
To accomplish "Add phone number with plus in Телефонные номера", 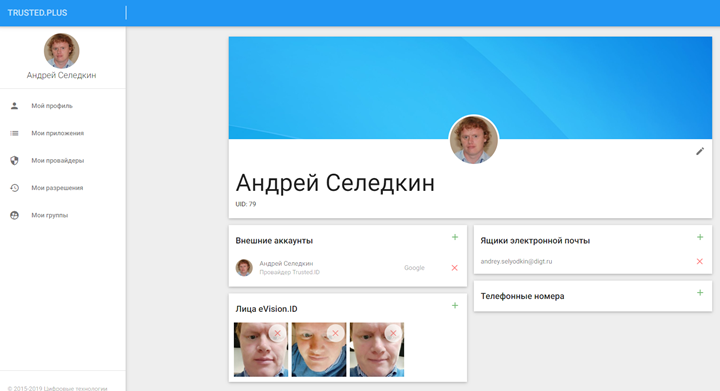I will (x=700, y=293).
